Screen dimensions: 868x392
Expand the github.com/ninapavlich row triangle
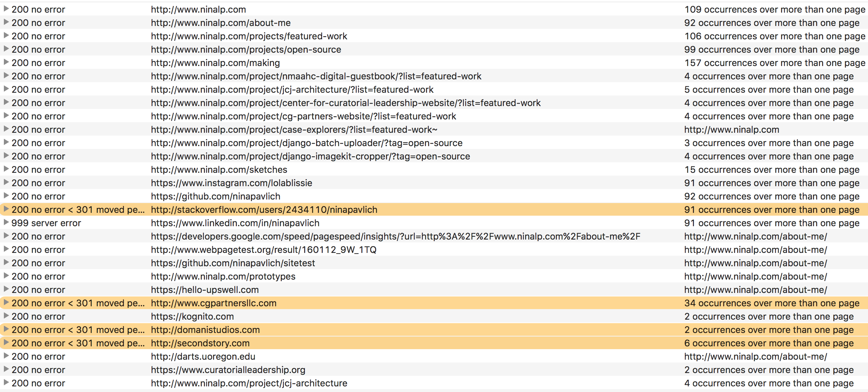(6, 196)
